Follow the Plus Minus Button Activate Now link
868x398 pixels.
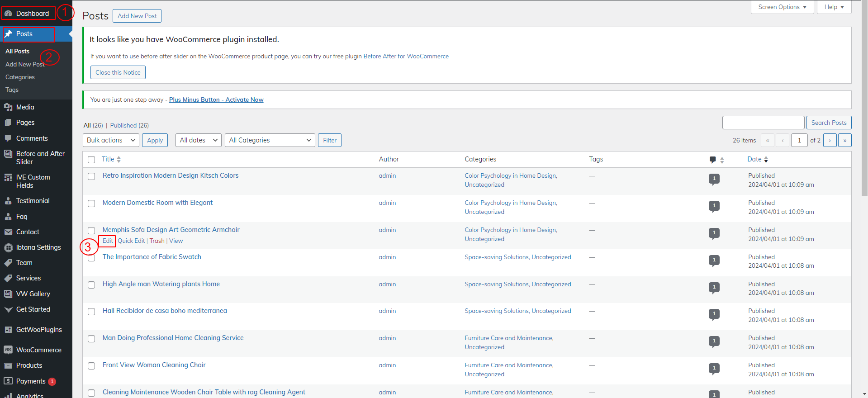[x=216, y=100]
